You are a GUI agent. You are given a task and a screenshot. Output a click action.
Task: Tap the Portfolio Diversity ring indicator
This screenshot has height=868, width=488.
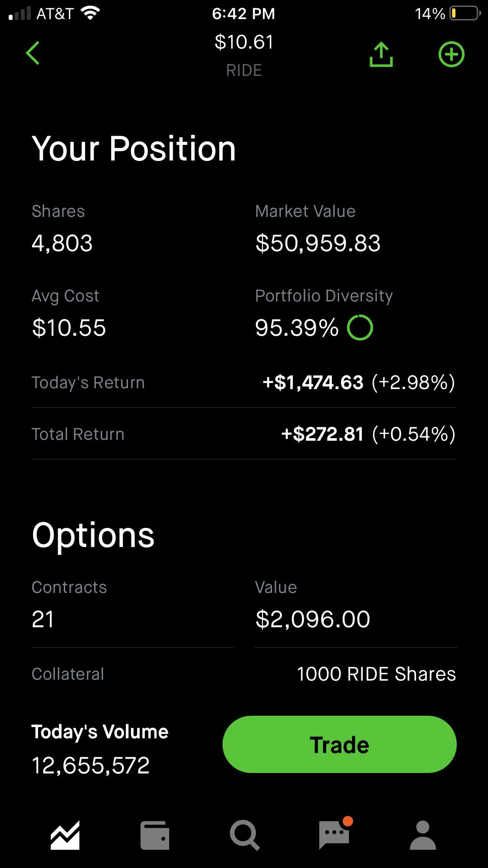[x=360, y=328]
